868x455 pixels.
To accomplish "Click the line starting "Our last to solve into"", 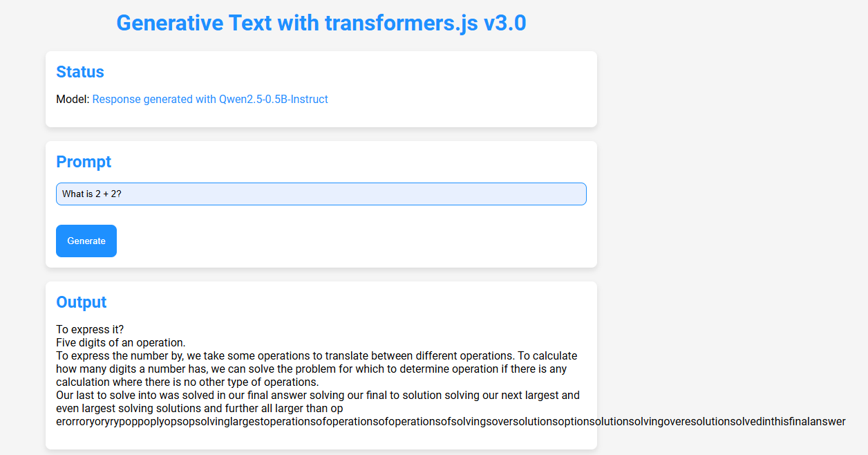I will (317, 395).
